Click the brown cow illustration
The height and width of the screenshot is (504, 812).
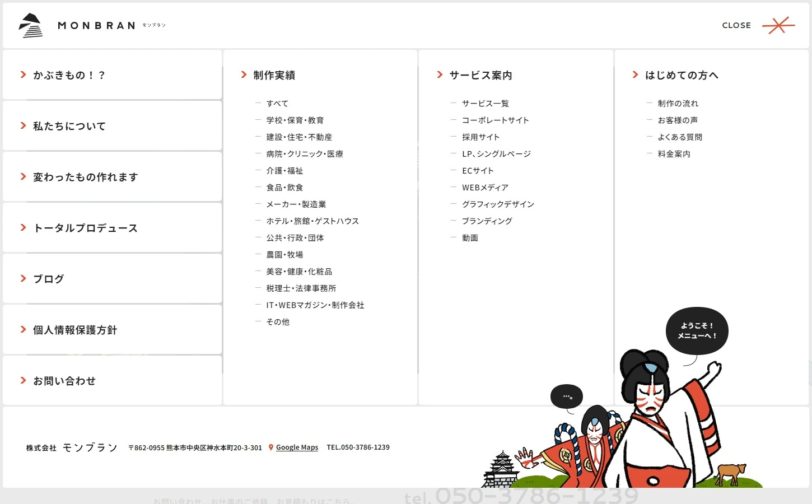click(x=731, y=473)
